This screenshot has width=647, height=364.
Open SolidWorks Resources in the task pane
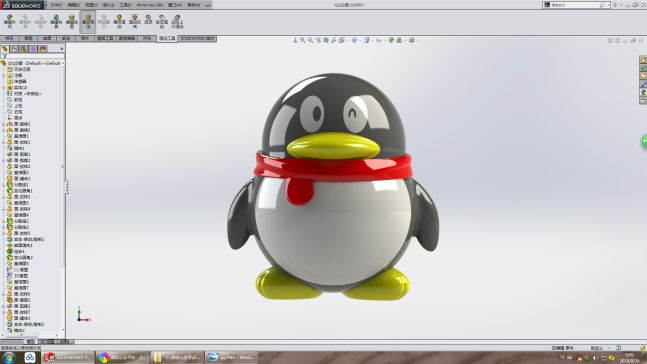(x=643, y=60)
